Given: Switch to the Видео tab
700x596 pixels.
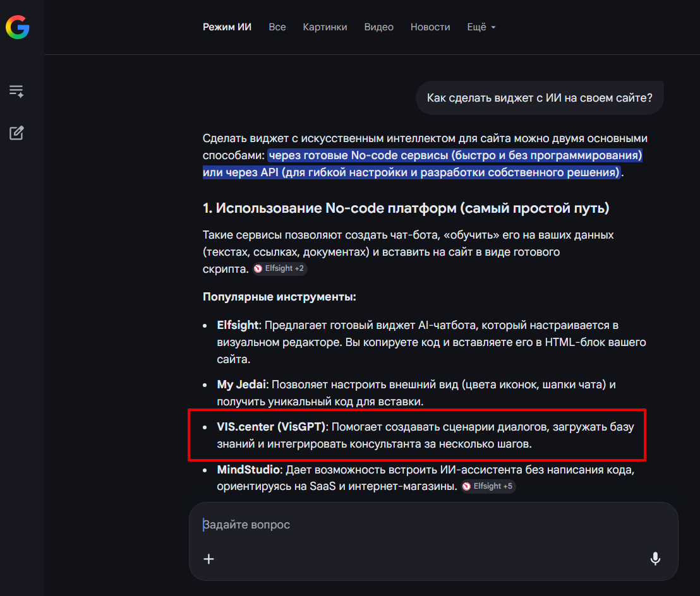Looking at the screenshot, I should coord(378,27).
